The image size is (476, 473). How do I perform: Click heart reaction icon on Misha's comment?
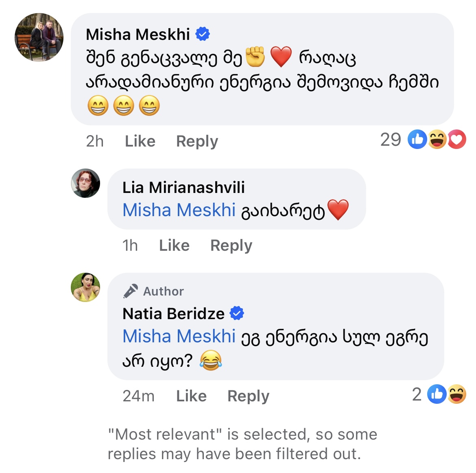[x=457, y=140]
